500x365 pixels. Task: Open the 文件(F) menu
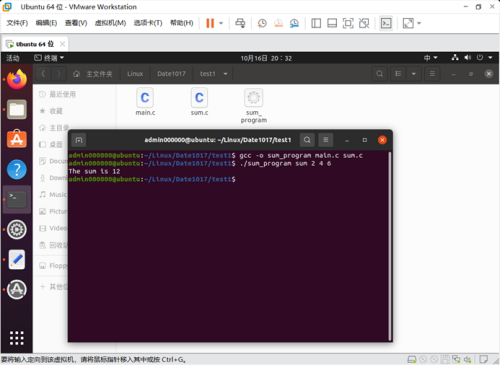point(17,23)
